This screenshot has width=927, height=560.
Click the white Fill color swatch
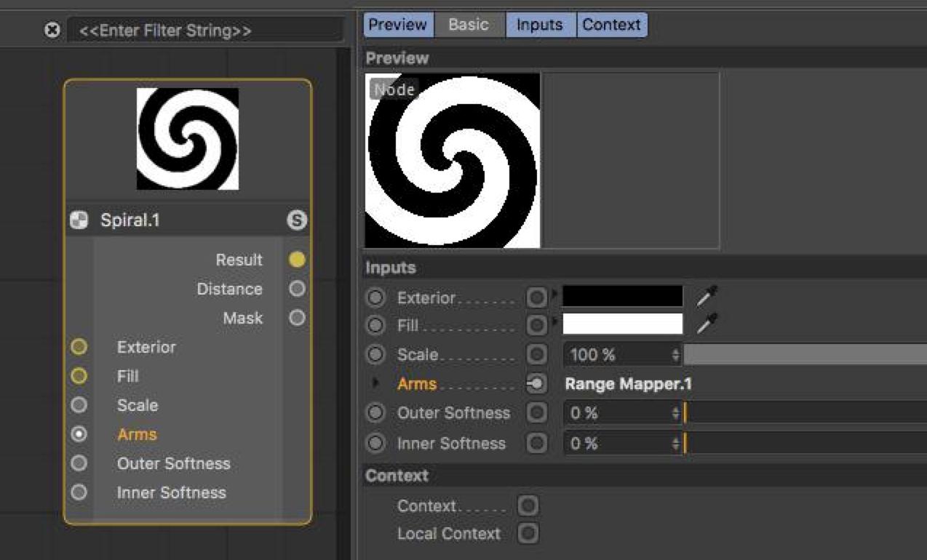(x=623, y=324)
